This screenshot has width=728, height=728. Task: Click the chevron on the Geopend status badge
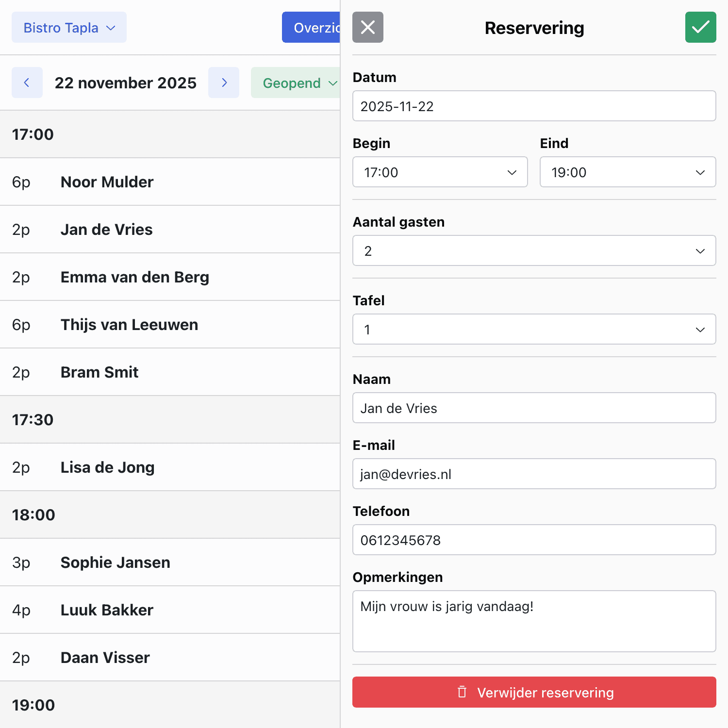click(334, 83)
